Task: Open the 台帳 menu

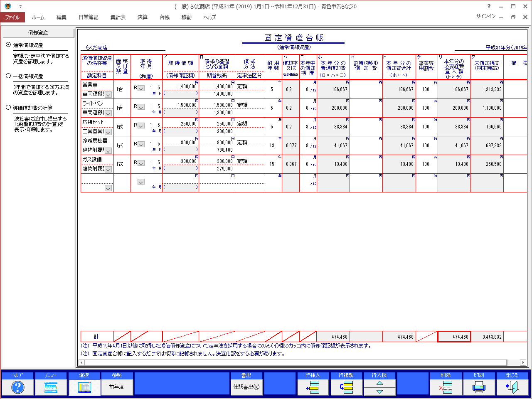Action: [x=165, y=17]
